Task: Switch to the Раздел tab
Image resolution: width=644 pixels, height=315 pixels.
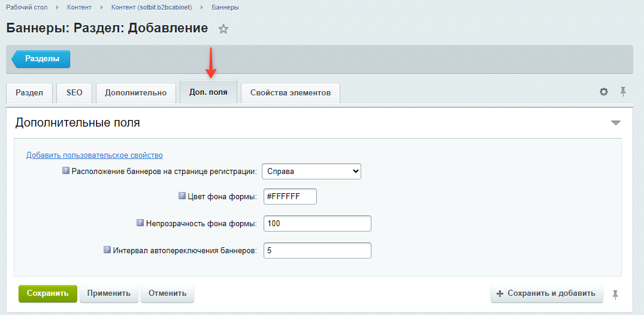Action: 29,92
